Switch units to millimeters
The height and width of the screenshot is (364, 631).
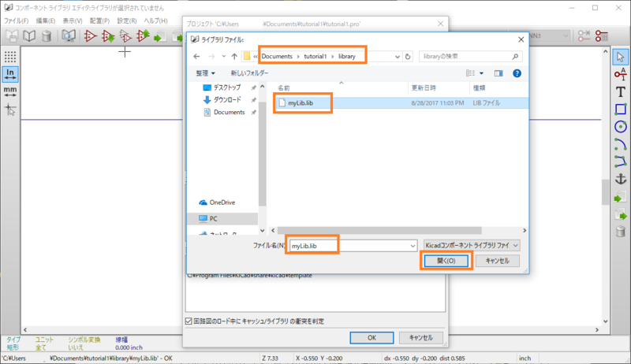tap(10, 91)
